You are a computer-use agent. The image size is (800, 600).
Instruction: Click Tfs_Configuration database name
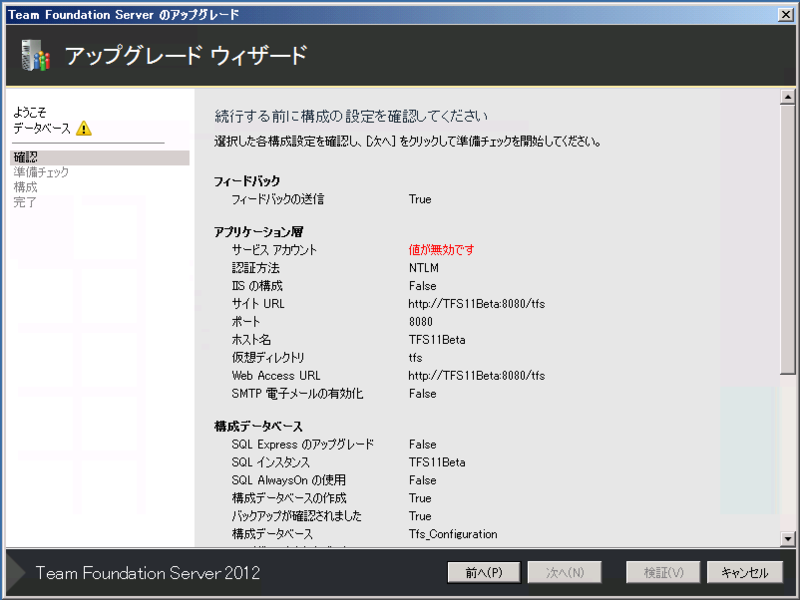click(453, 534)
